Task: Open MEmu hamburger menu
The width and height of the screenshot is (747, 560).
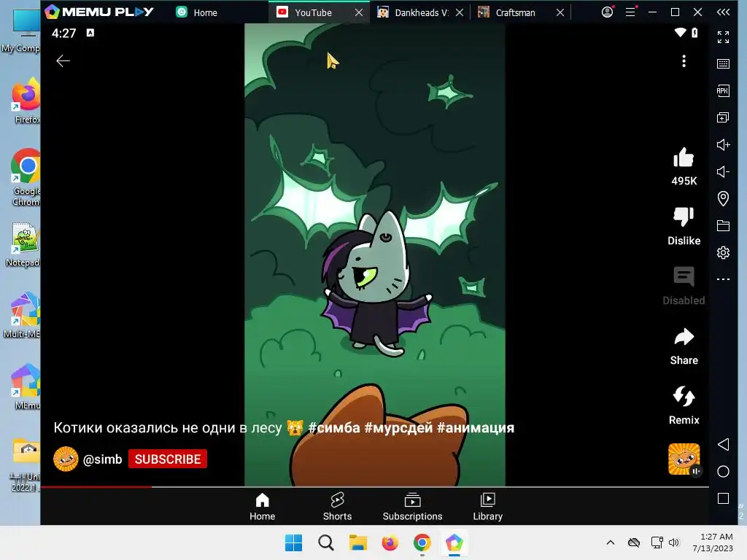Action: tap(630, 12)
